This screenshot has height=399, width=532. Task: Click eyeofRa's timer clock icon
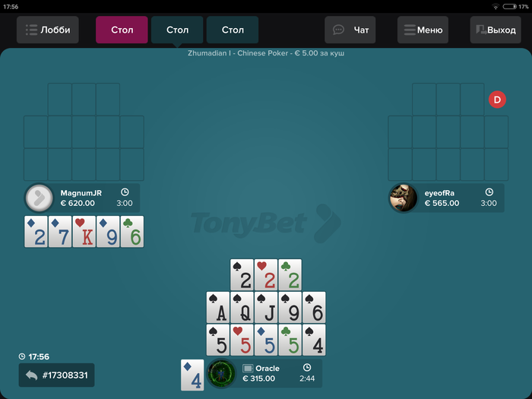coord(489,192)
